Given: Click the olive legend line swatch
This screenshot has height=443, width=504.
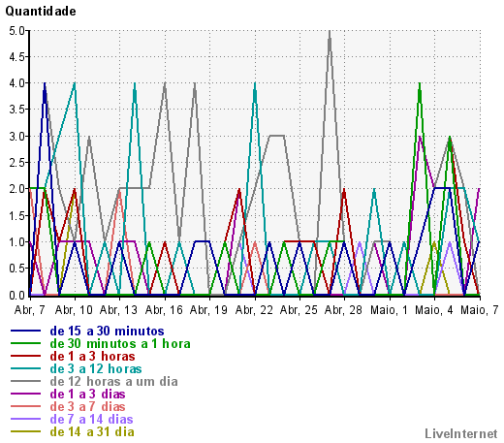Looking at the screenshot, I should pyautogui.click(x=26, y=431).
